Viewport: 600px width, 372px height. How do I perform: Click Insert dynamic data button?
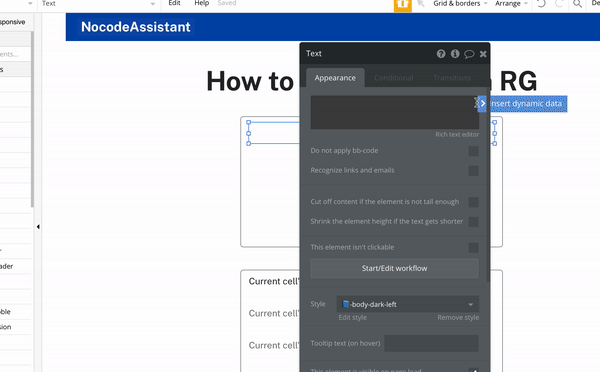click(526, 104)
